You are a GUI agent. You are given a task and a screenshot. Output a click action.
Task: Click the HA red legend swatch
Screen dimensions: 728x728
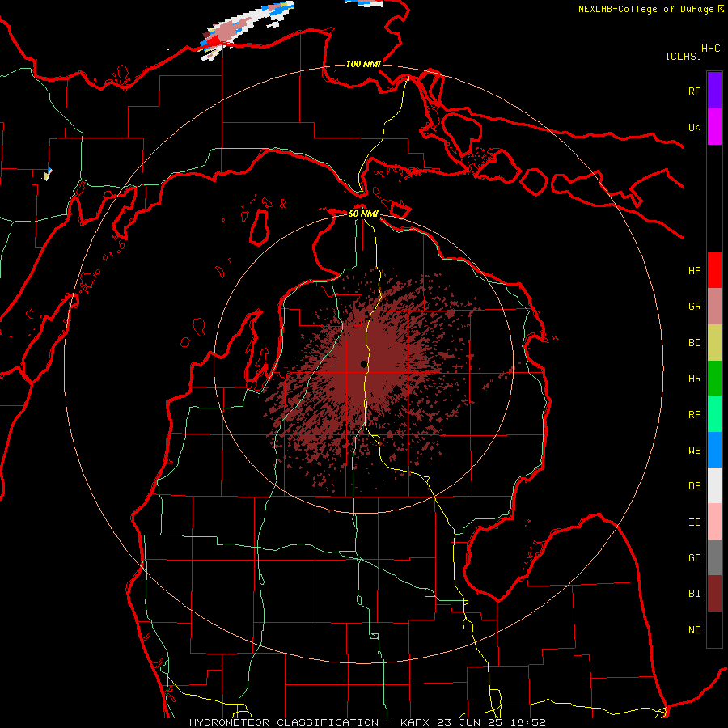714,270
